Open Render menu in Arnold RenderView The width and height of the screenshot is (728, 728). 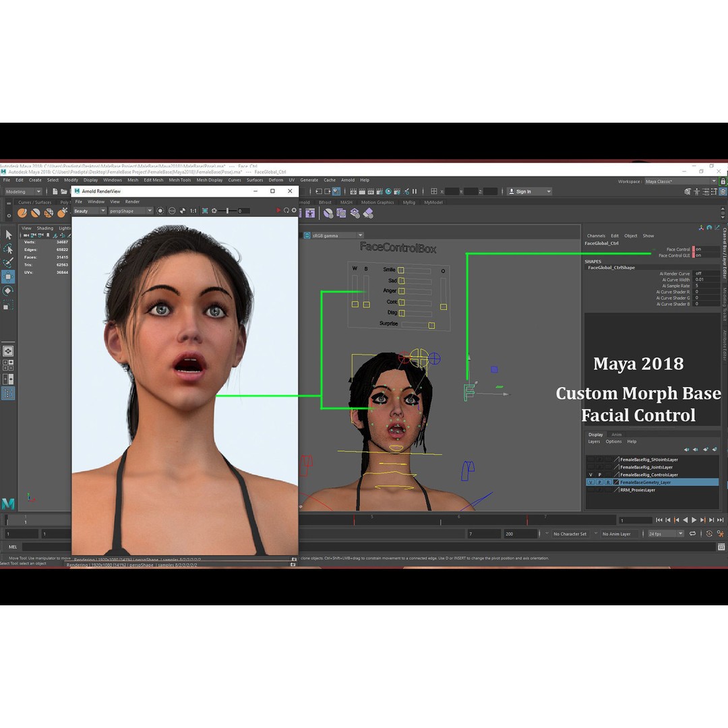click(x=132, y=202)
